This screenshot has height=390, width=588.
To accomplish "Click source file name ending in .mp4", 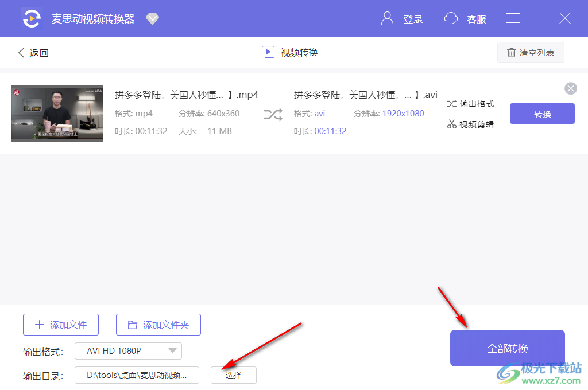I will click(x=187, y=95).
